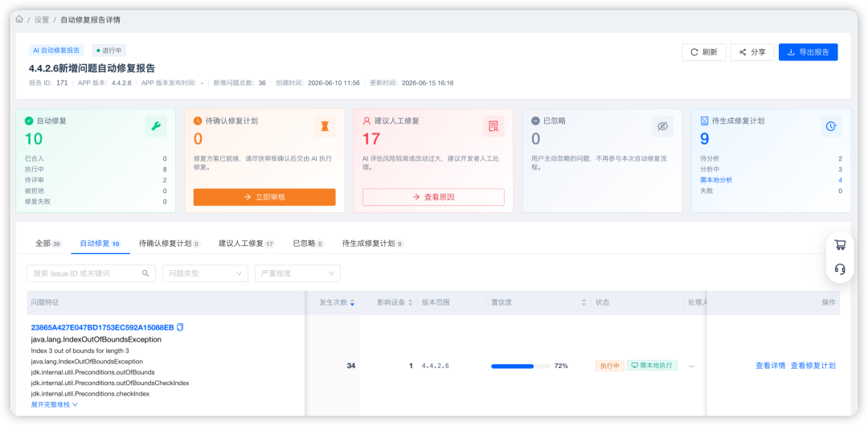Click the 查看原因 button

tap(433, 197)
